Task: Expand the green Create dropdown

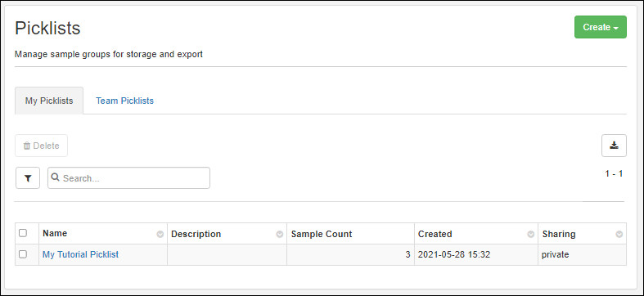Action: click(x=601, y=27)
